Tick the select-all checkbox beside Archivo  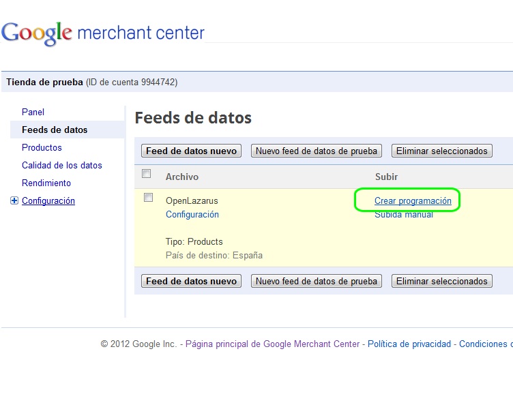click(x=146, y=173)
